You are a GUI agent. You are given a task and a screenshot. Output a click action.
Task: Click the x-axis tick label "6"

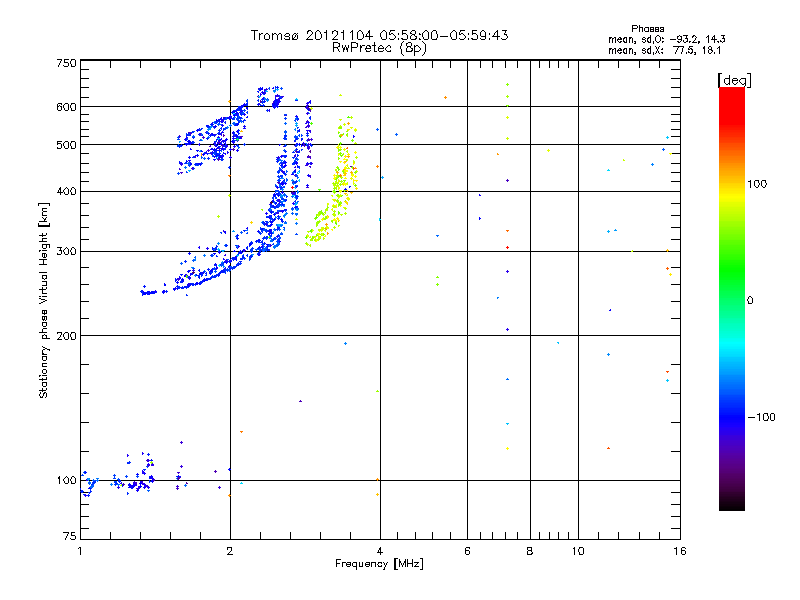tap(467, 551)
